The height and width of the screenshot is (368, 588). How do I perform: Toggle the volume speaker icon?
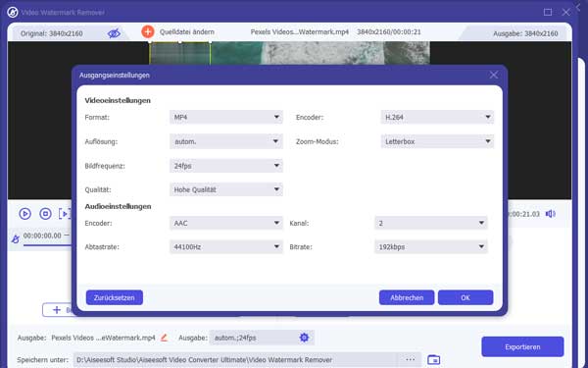[x=551, y=214]
